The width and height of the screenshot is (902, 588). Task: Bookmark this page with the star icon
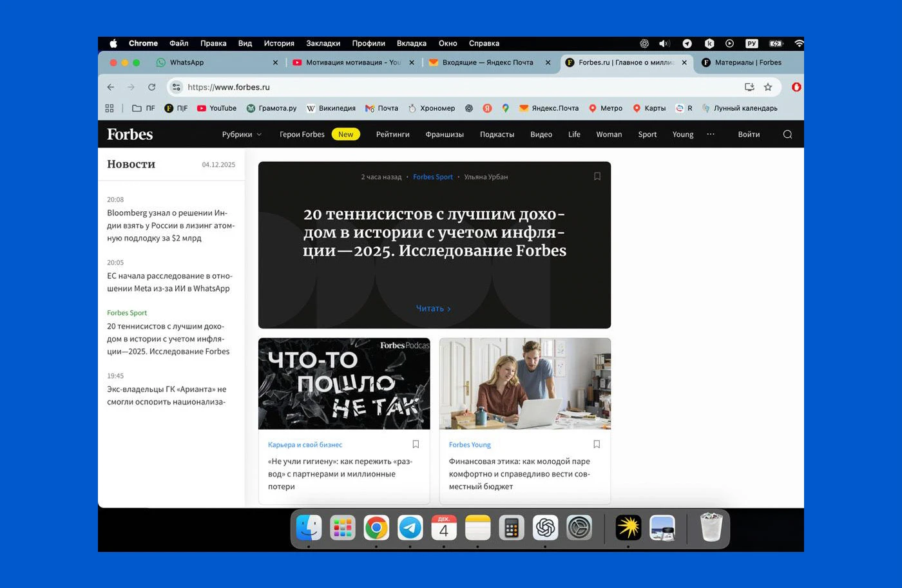(x=768, y=87)
